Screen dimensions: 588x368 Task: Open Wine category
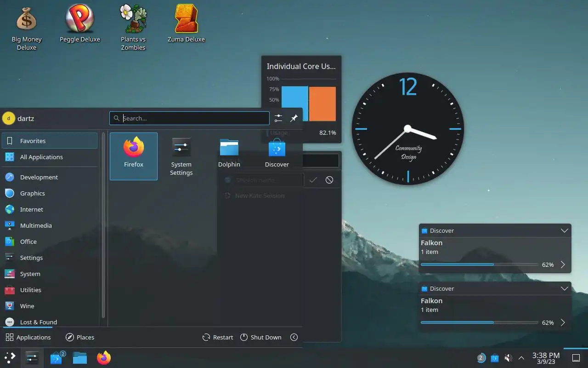pos(50,306)
